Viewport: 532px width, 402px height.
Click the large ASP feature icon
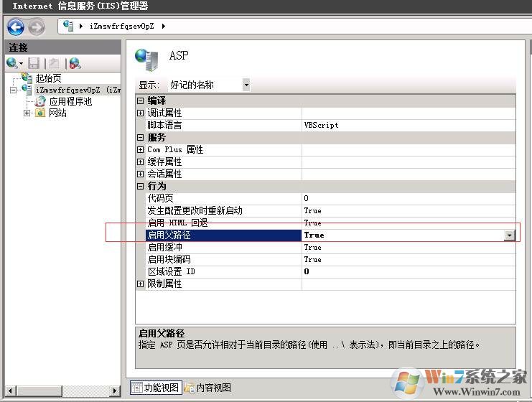coord(146,60)
